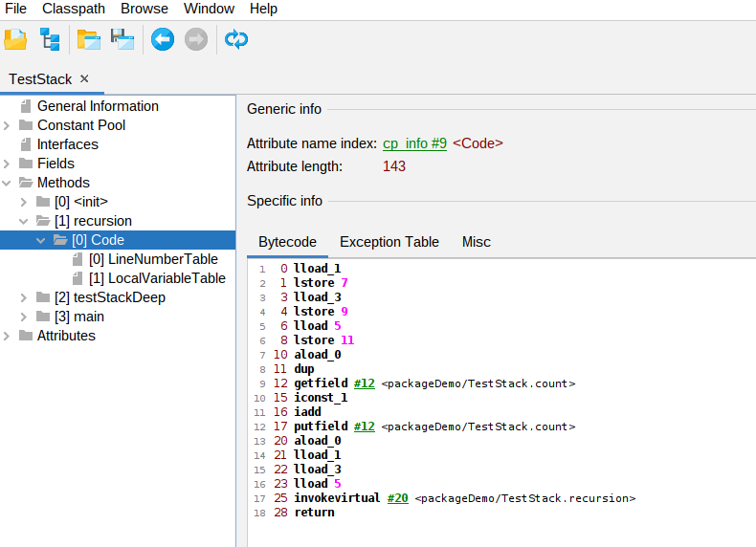
Task: Select [0] LineNumberTable tree item
Action: click(x=153, y=259)
